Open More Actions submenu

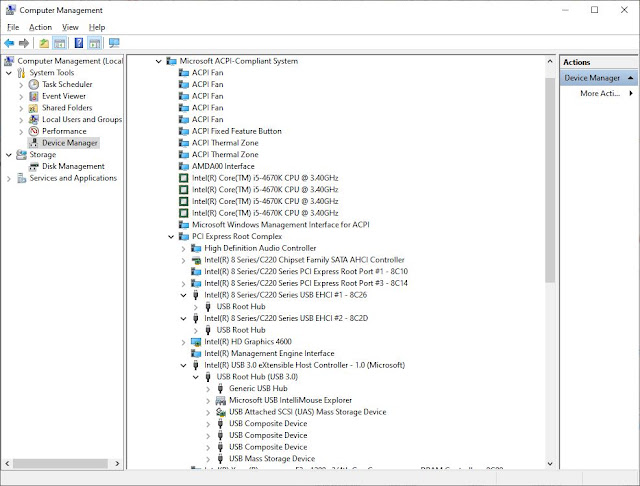pyautogui.click(x=606, y=93)
